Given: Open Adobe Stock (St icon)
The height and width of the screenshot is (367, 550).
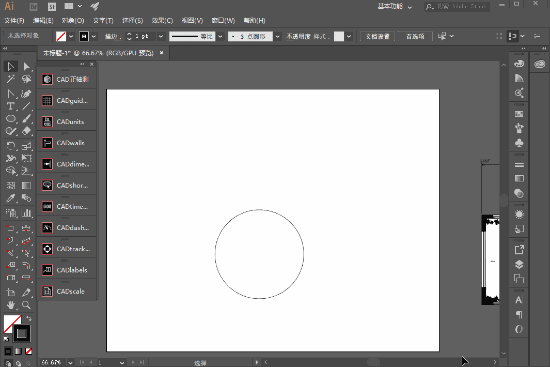Looking at the screenshot, I should pyautogui.click(x=52, y=6).
